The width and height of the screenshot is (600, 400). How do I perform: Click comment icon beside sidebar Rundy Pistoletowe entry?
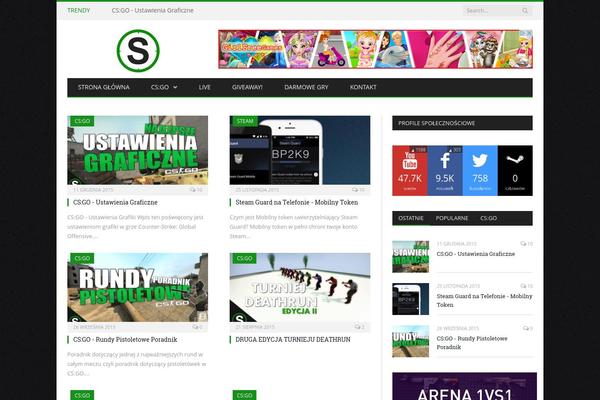(526, 328)
